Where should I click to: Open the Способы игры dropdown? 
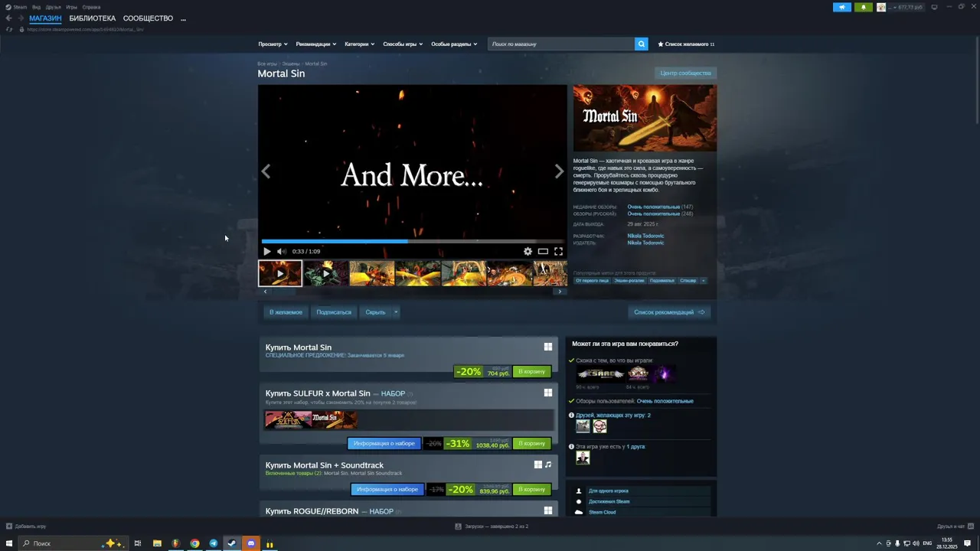(403, 44)
